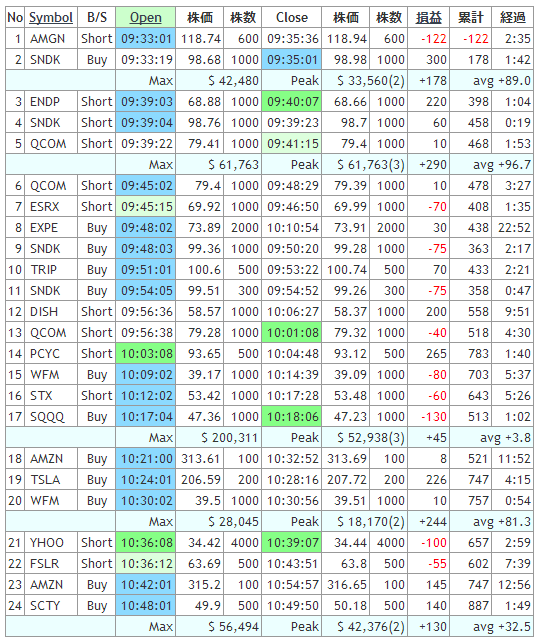Sort table by the Open time header

[x=146, y=18]
